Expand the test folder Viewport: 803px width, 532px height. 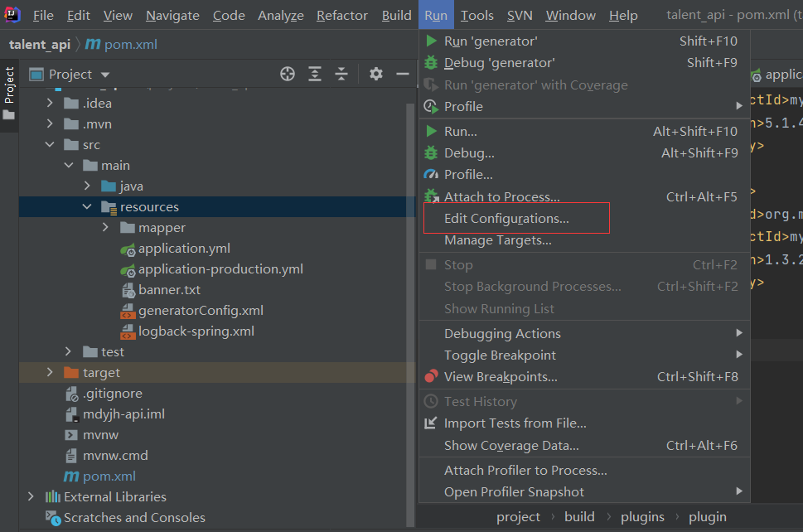pyautogui.click(x=69, y=351)
